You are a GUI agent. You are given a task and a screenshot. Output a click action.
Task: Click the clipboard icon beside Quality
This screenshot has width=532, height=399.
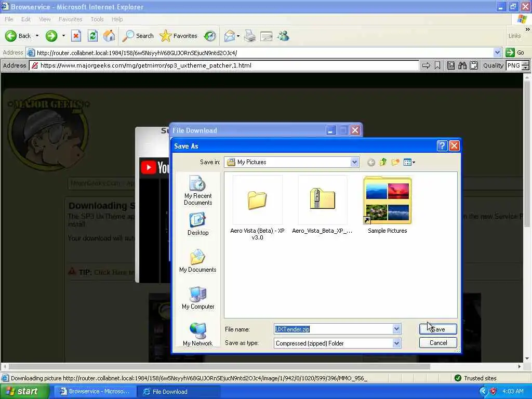click(474, 65)
